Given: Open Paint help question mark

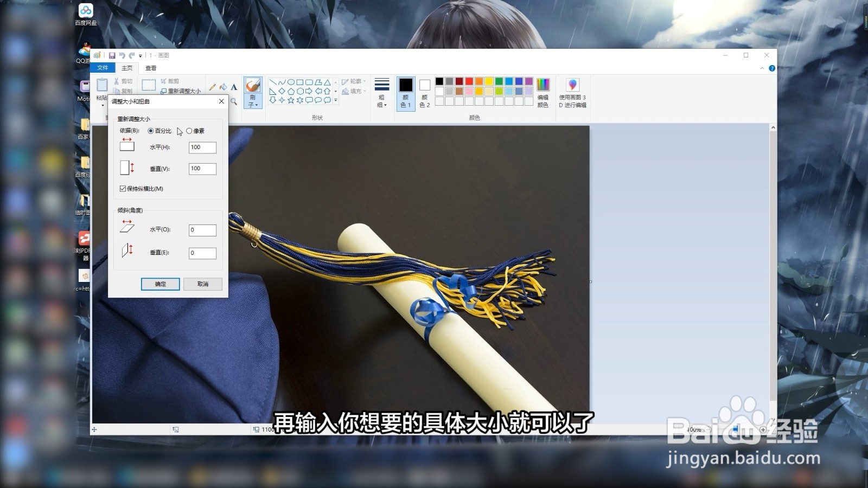Looking at the screenshot, I should [772, 68].
